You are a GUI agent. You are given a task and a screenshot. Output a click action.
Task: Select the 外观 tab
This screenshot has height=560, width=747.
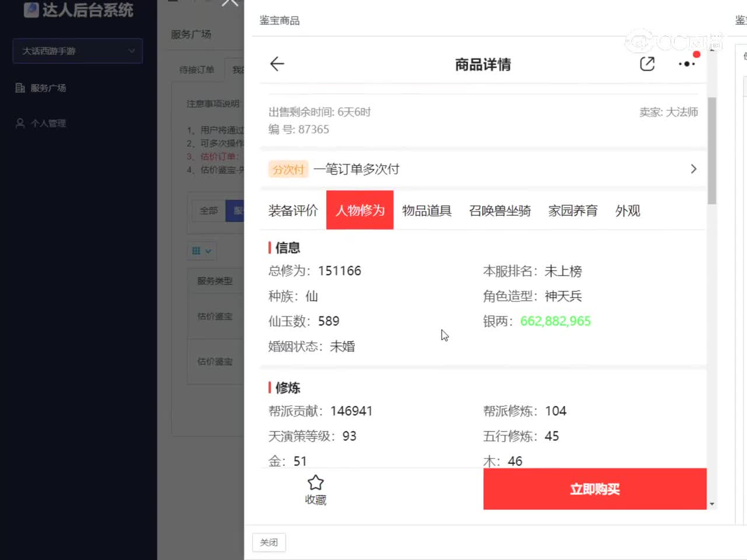(x=627, y=211)
